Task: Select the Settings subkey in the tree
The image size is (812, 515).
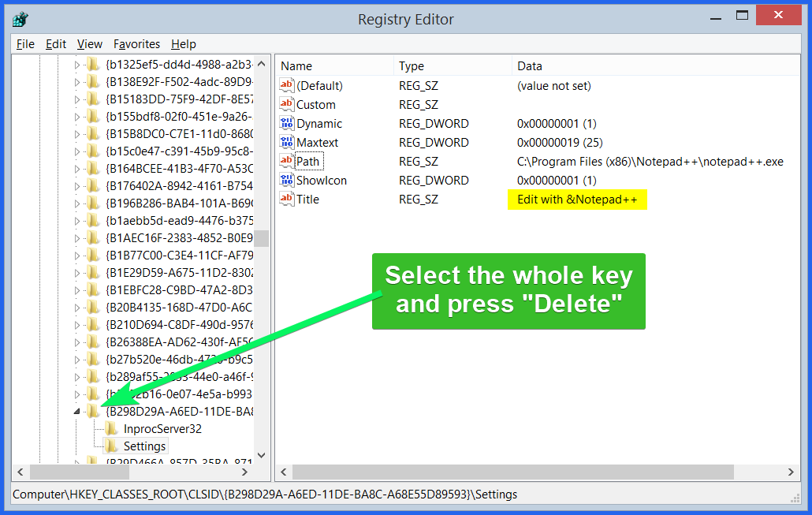Action: click(144, 446)
